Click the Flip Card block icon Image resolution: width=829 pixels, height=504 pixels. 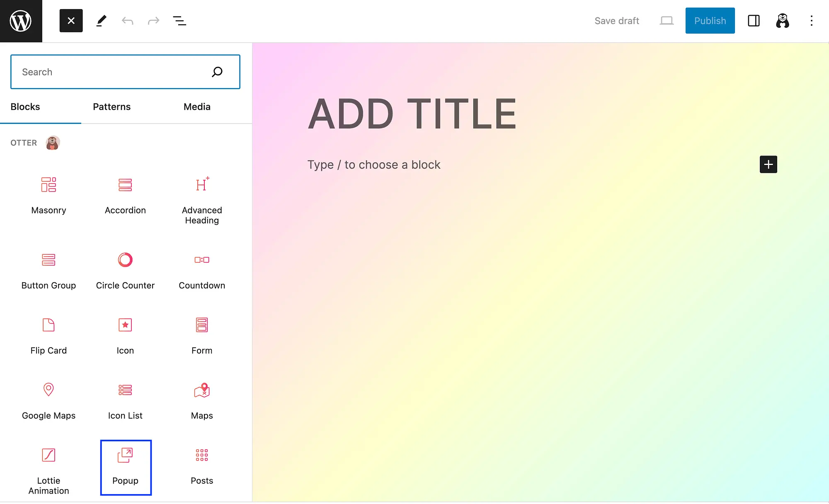48,324
